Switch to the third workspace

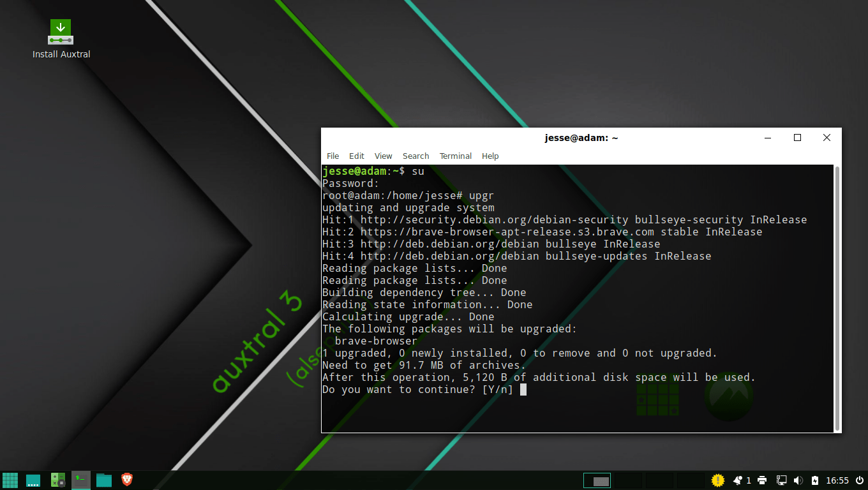tap(658, 480)
